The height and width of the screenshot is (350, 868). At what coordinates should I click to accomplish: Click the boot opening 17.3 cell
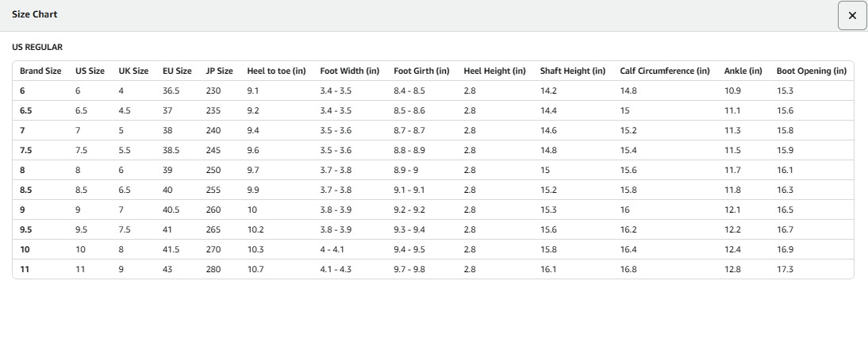click(785, 270)
